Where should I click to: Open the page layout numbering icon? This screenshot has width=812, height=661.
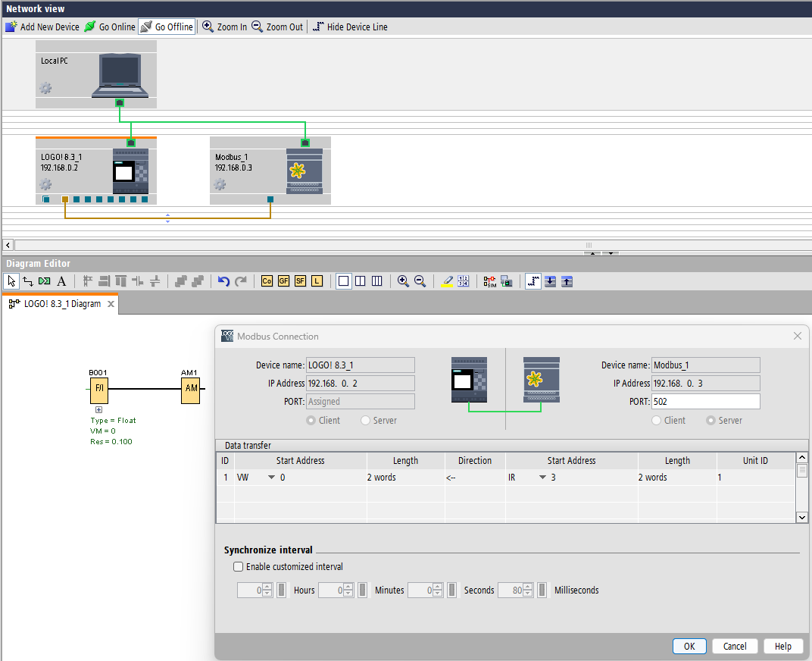(x=464, y=281)
